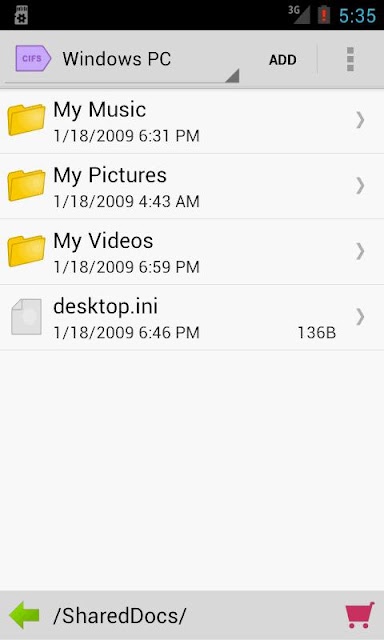Expand chevron on My Videos row
384x640 pixels.
click(x=360, y=251)
